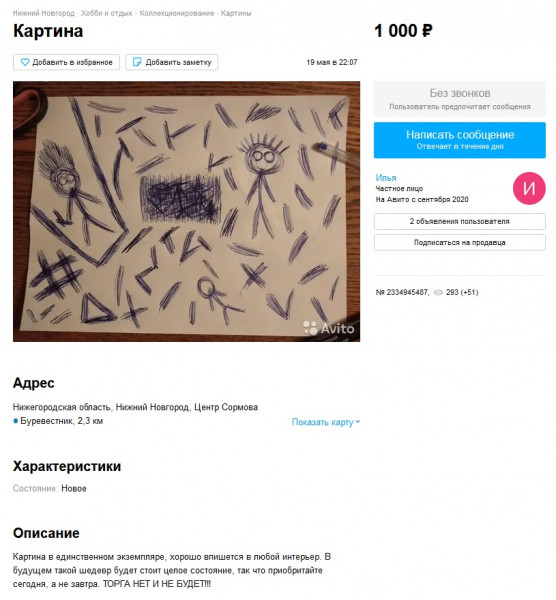Click the heart icon to add to favorites

pyautogui.click(x=25, y=62)
